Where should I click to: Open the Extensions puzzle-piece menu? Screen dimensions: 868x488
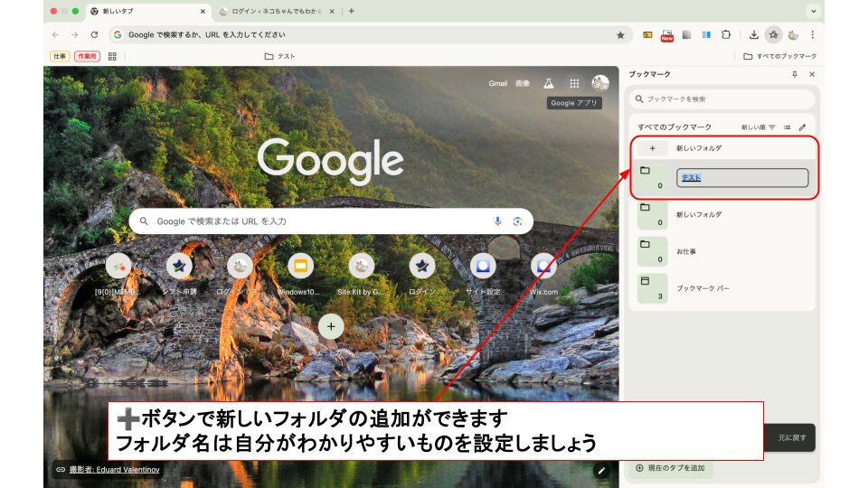725,34
